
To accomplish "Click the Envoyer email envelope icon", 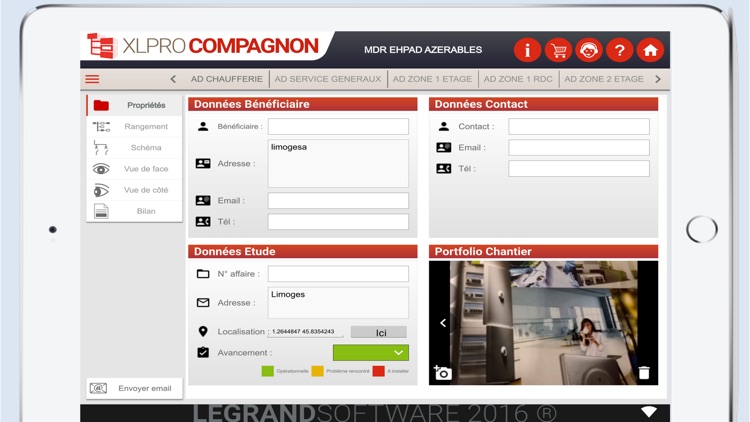I will [98, 388].
